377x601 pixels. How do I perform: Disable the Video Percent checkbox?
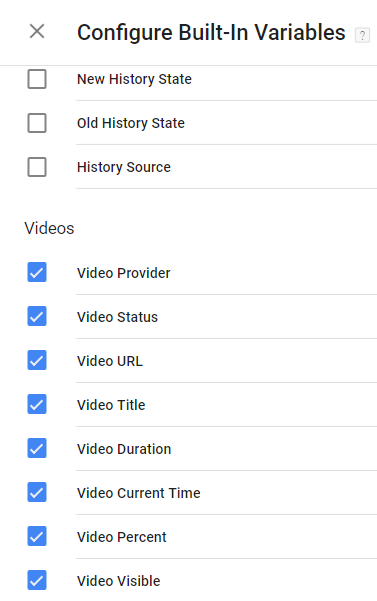(x=37, y=536)
